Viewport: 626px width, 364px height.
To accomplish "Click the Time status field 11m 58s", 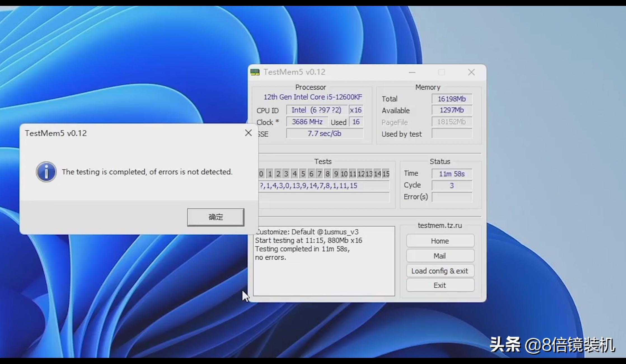I will coord(452,174).
